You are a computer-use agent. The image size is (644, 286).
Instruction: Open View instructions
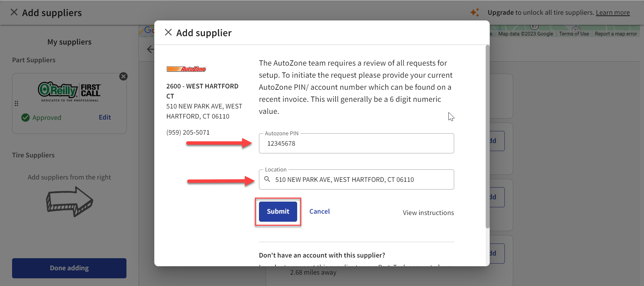point(428,213)
